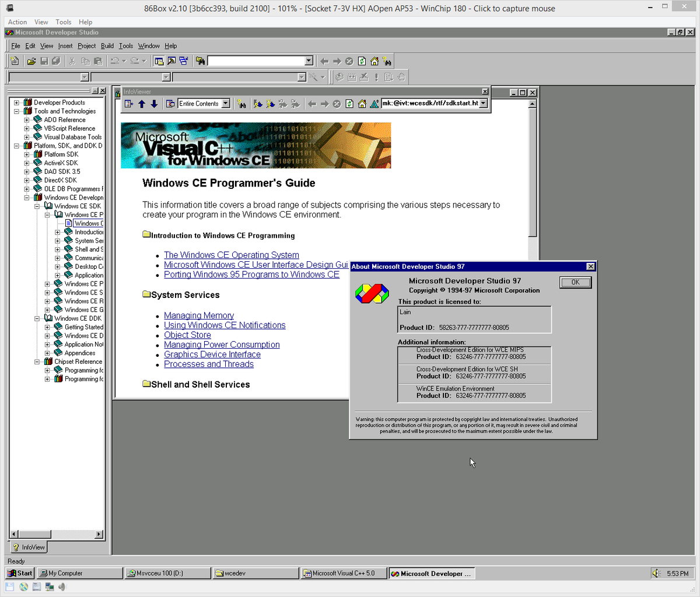The width and height of the screenshot is (700, 597).
Task: Open the Undo history dropdown arrow
Action: tap(124, 61)
